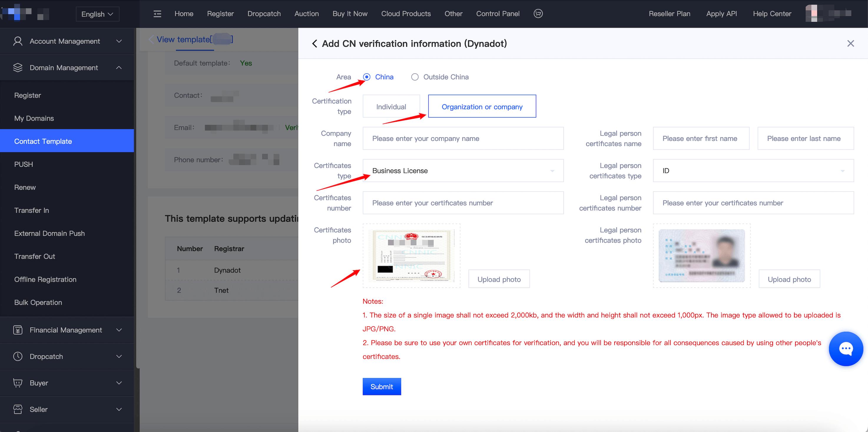
Task: Select the China area radio button
Action: pyautogui.click(x=367, y=77)
